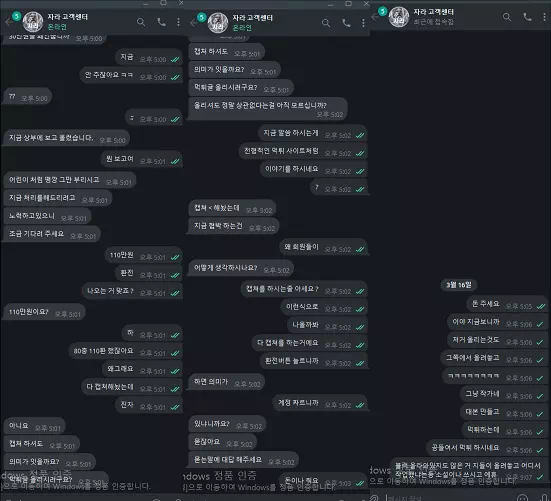The image size is (551, 501).
Task: Open profile avatar in left chat header
Action: [33, 22]
